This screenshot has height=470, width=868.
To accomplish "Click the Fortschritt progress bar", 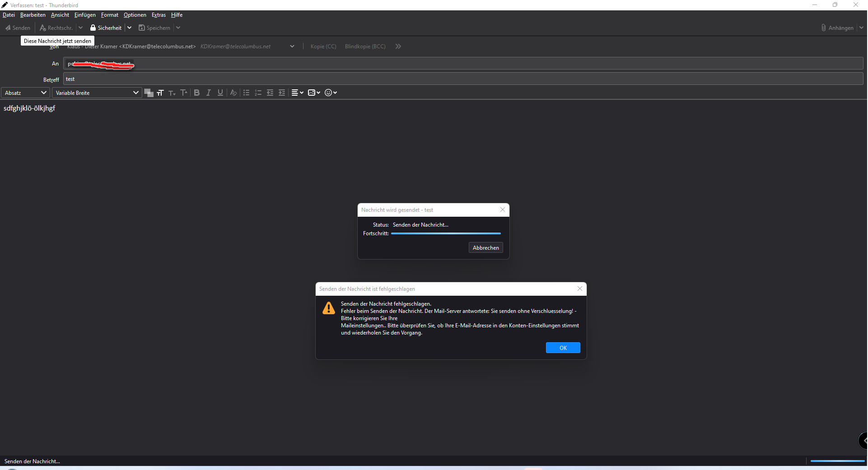I will (x=446, y=233).
